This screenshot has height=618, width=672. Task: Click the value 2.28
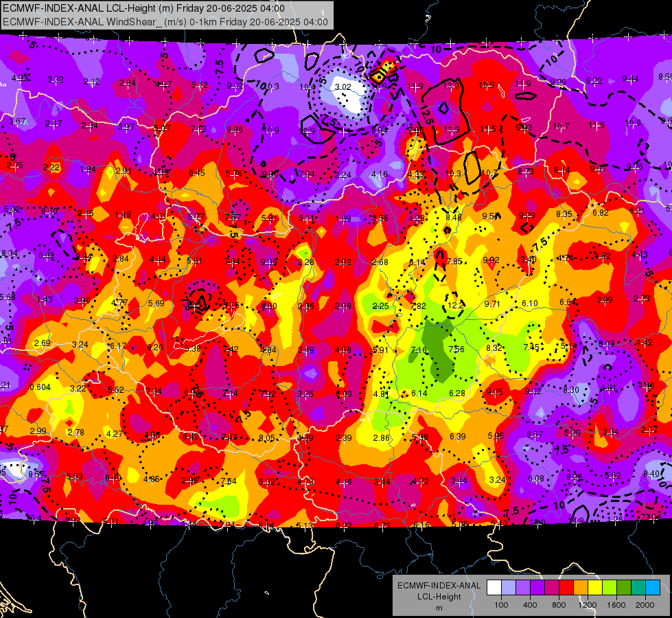[305, 262]
